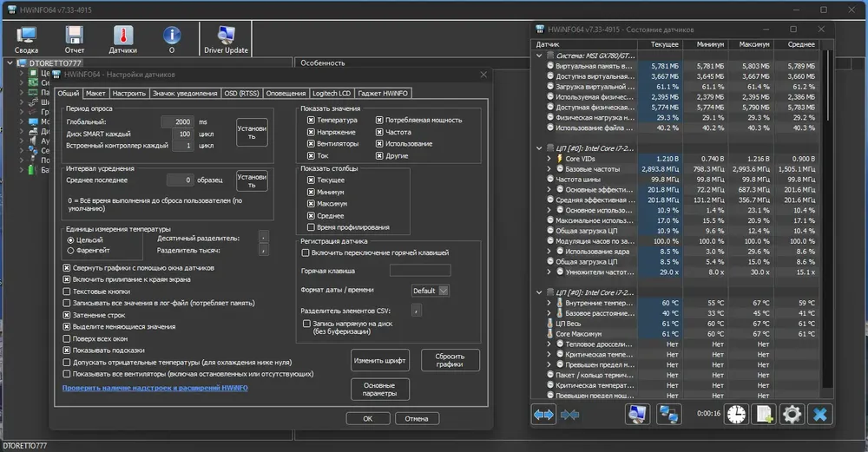Follow the Проверить наличие надстроек link
This screenshot has width=868, height=452.
pos(155,388)
